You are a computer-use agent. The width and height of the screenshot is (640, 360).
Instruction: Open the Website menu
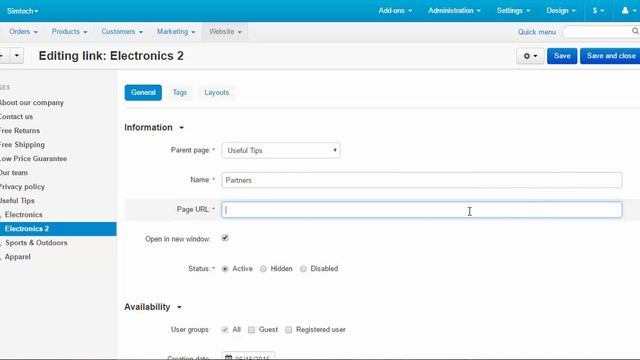coord(225,31)
